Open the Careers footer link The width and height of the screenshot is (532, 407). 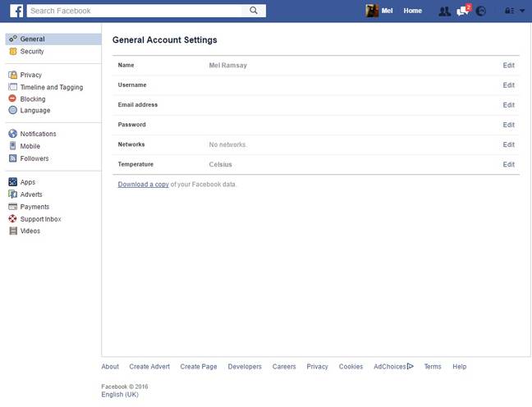point(284,366)
